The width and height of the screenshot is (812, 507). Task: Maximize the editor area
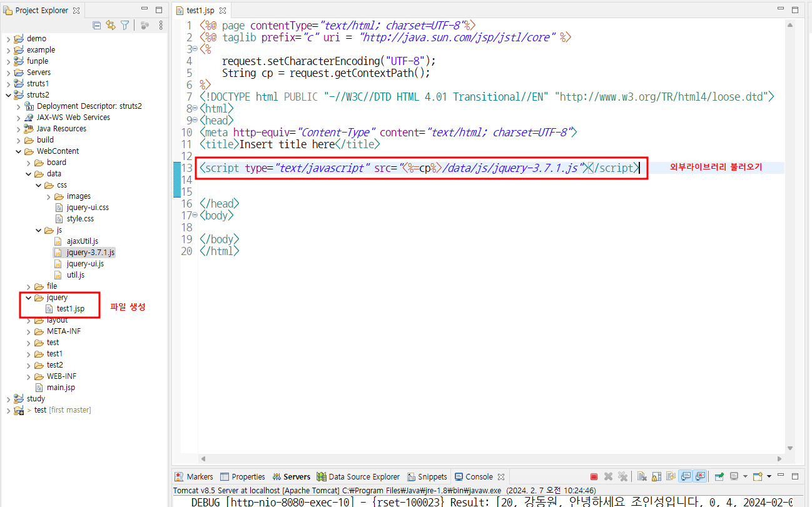pos(795,10)
